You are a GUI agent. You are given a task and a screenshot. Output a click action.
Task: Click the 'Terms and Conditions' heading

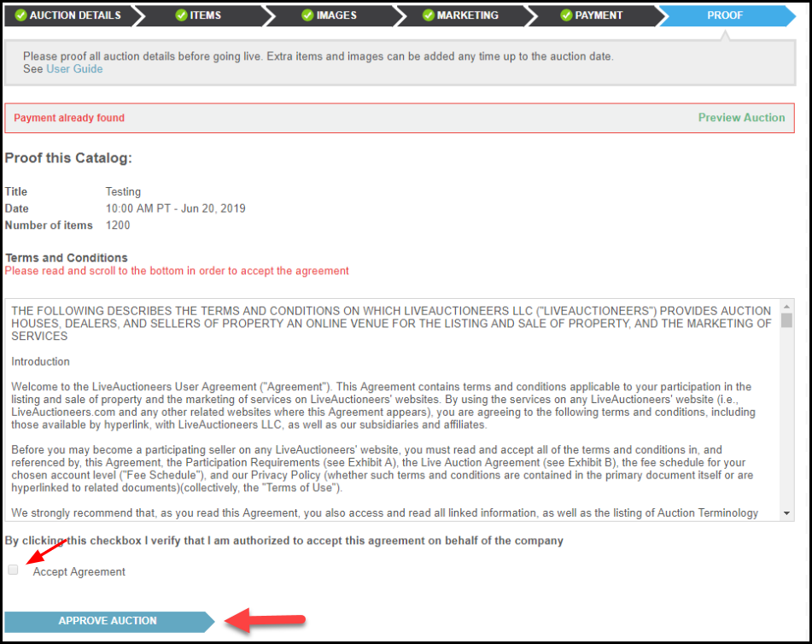(x=67, y=257)
